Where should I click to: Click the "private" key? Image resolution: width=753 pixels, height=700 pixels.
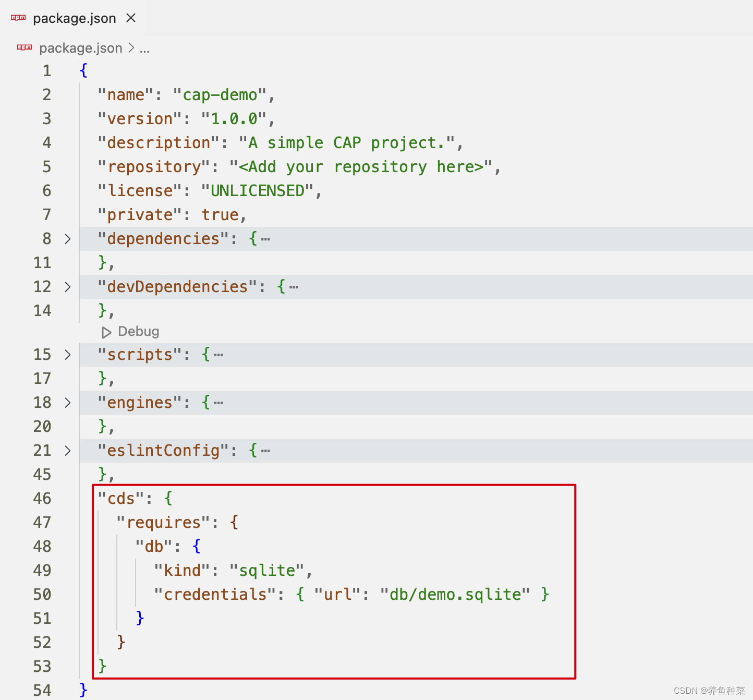tap(140, 215)
